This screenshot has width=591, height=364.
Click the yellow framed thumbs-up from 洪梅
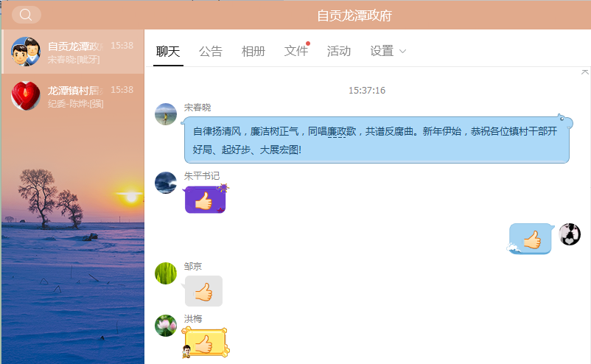(x=205, y=343)
